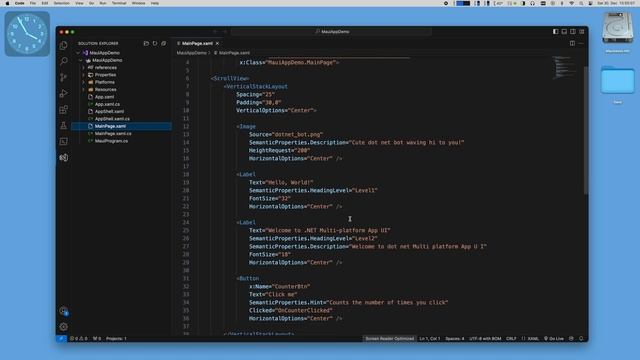Click the feedback icon next to the status bar bell
Image resolution: width=640 pixels, height=360 pixels.
(571, 338)
